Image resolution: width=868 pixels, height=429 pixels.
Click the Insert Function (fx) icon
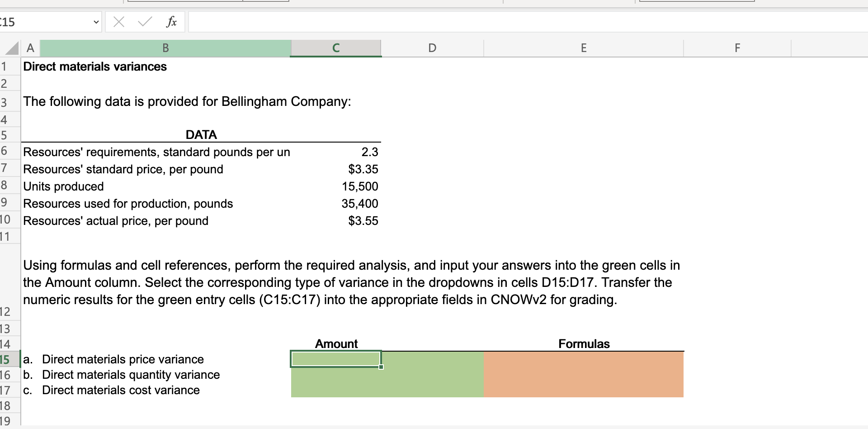[171, 21]
